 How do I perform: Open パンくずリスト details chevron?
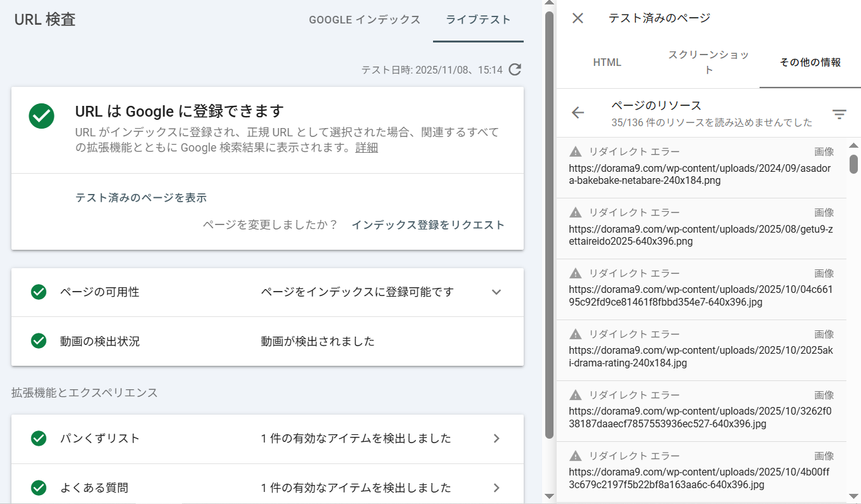point(496,438)
